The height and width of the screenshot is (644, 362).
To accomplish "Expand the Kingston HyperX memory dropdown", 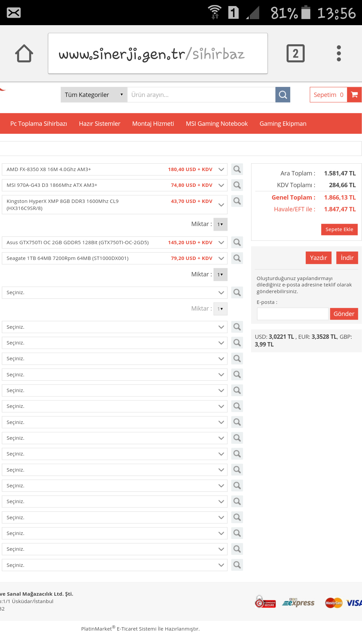I will pos(115,205).
